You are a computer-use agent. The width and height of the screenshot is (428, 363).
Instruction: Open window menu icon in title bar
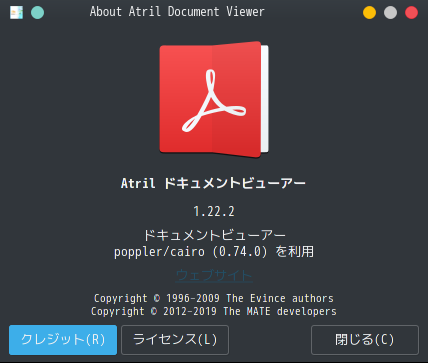(16, 13)
